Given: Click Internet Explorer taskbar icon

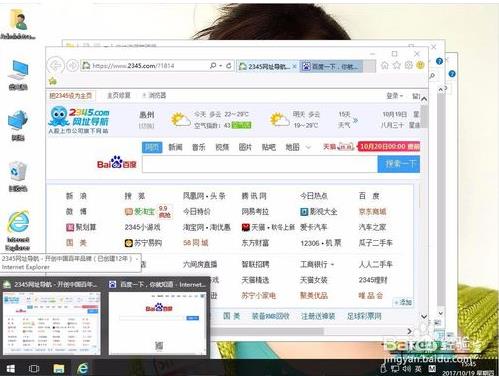Looking at the screenshot, I should (x=82, y=368).
